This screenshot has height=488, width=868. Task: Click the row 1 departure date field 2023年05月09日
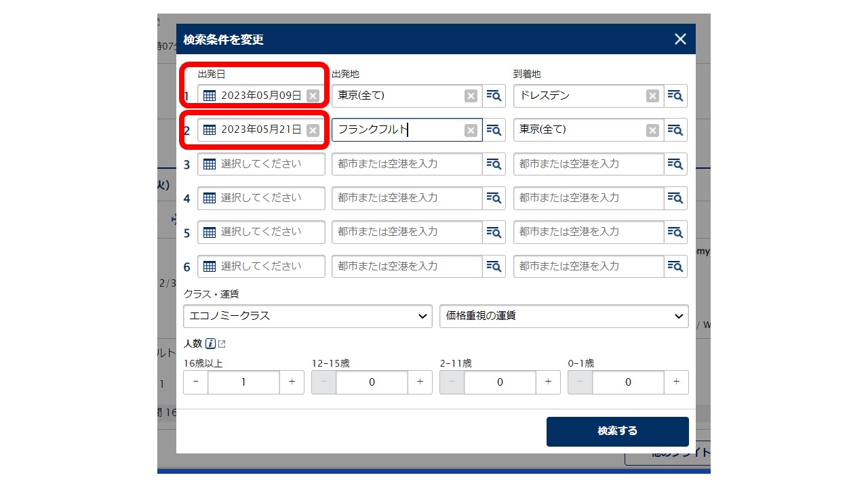click(261, 96)
